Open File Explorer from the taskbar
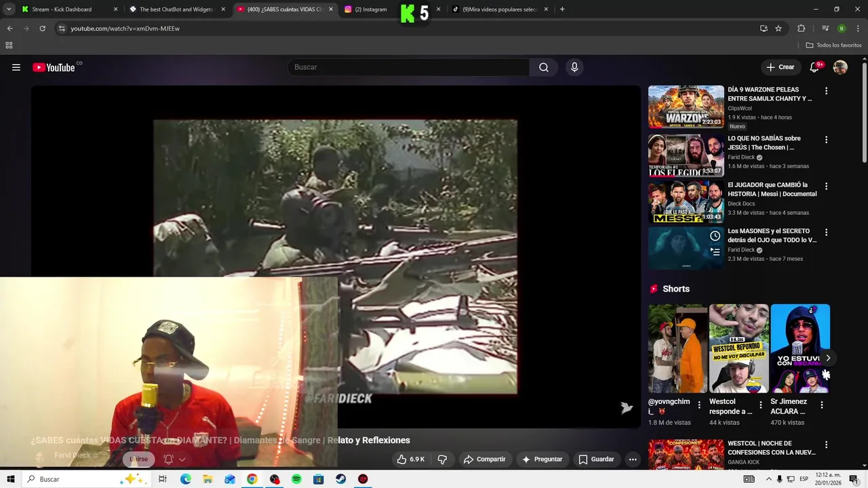Image resolution: width=868 pixels, height=488 pixels. 208,479
